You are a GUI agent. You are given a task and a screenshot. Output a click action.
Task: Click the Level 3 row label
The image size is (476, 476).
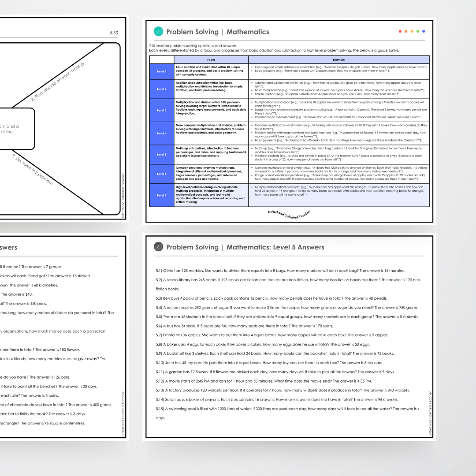pos(162,111)
